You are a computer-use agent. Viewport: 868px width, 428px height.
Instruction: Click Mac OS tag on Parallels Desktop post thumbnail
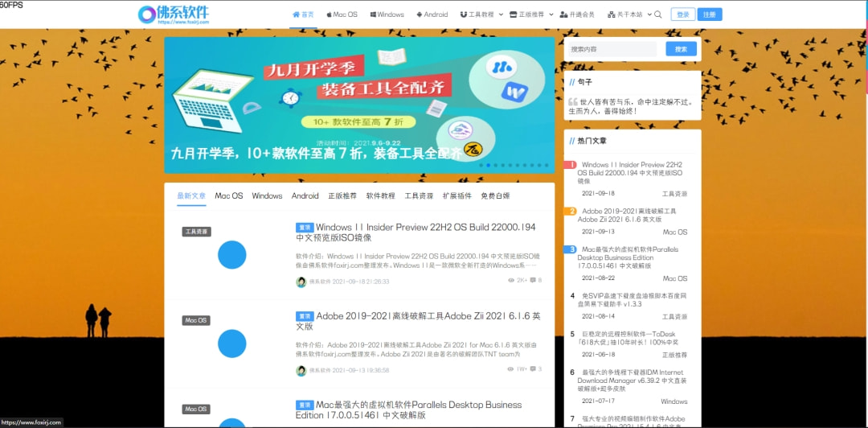tap(196, 409)
